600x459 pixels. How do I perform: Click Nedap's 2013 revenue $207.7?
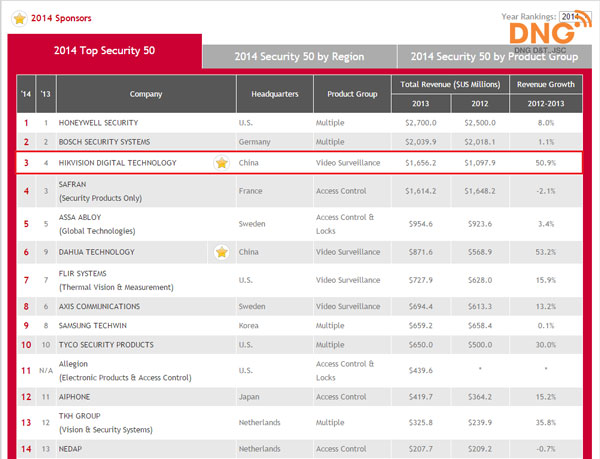click(x=421, y=449)
